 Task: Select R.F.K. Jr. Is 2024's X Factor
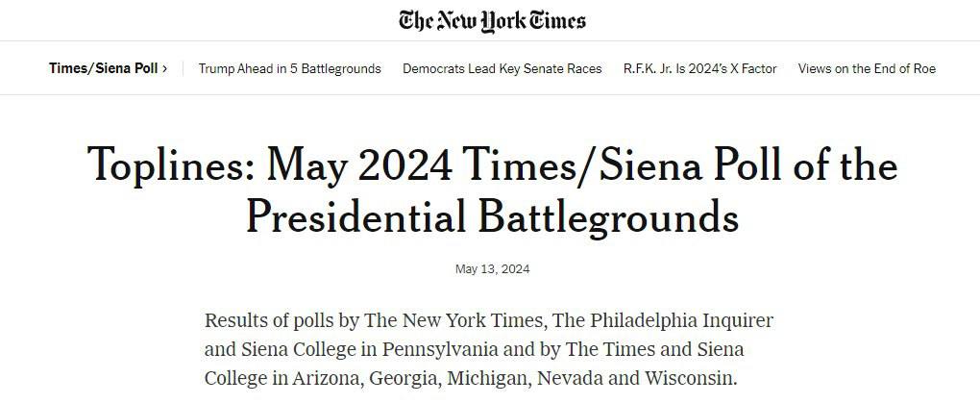click(x=699, y=68)
